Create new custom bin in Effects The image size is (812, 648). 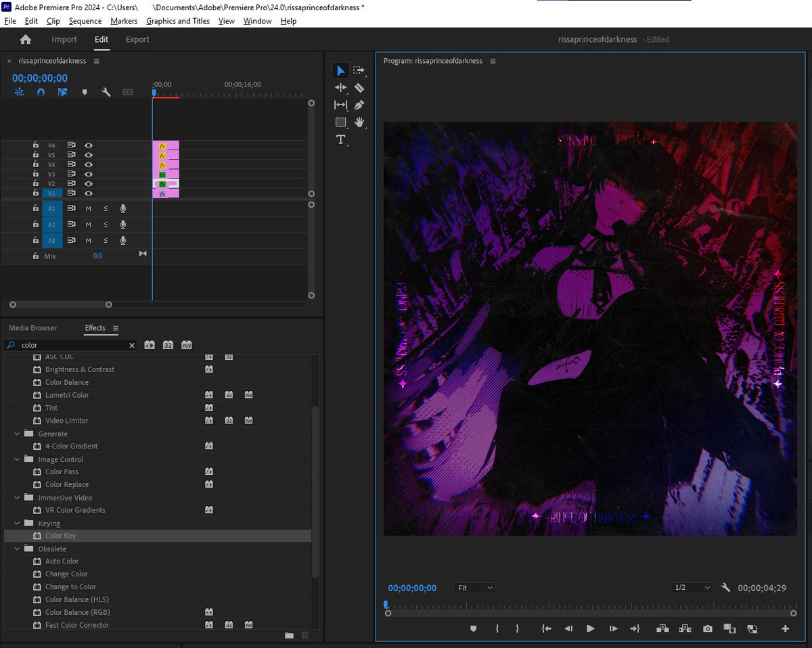[x=289, y=635]
